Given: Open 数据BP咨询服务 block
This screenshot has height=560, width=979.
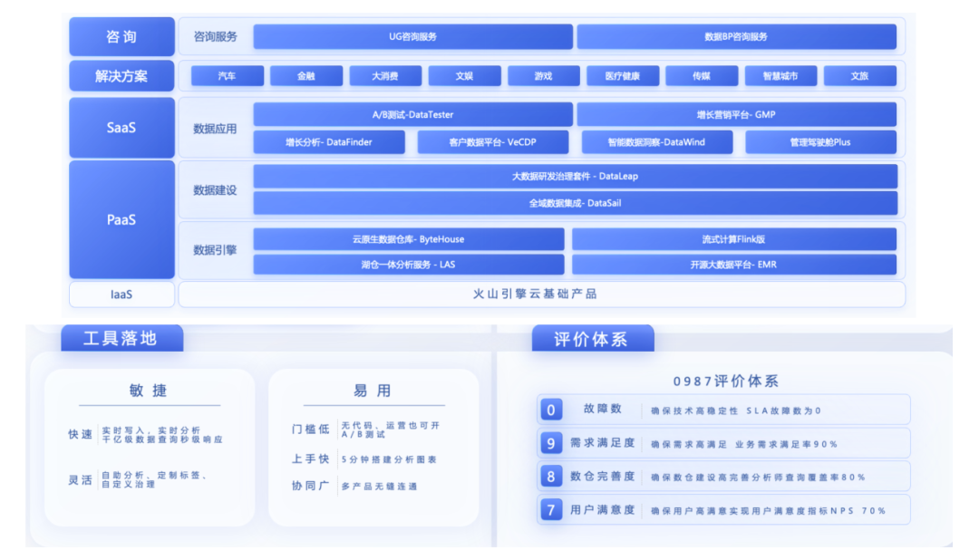Looking at the screenshot, I should (736, 37).
